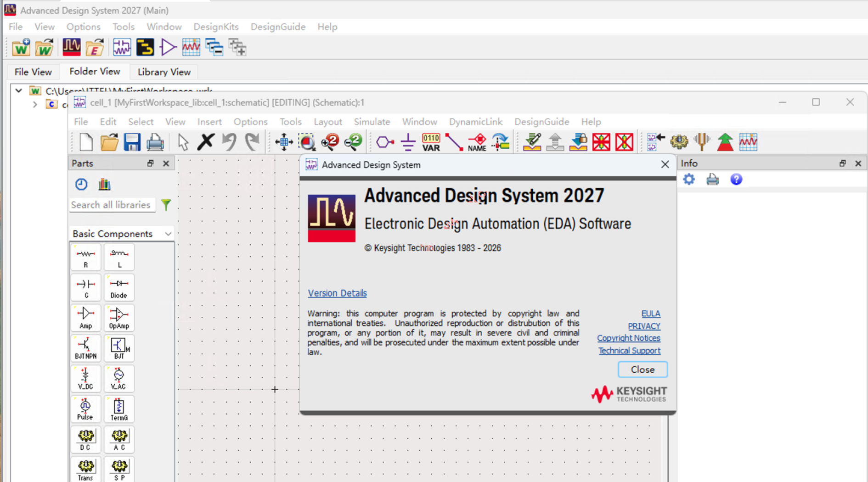Click recent parts history clock icon
Screen dimensions: 868x482
[x=81, y=184]
